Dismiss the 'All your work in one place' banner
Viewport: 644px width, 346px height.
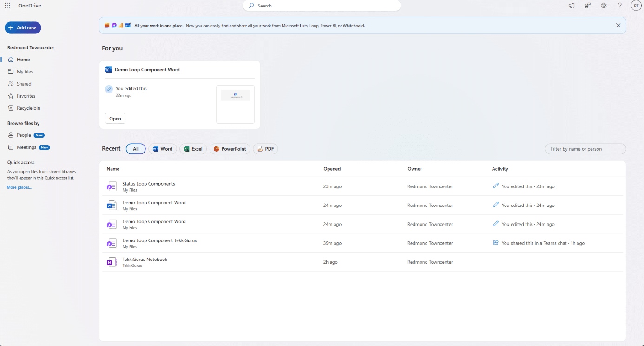tap(618, 26)
